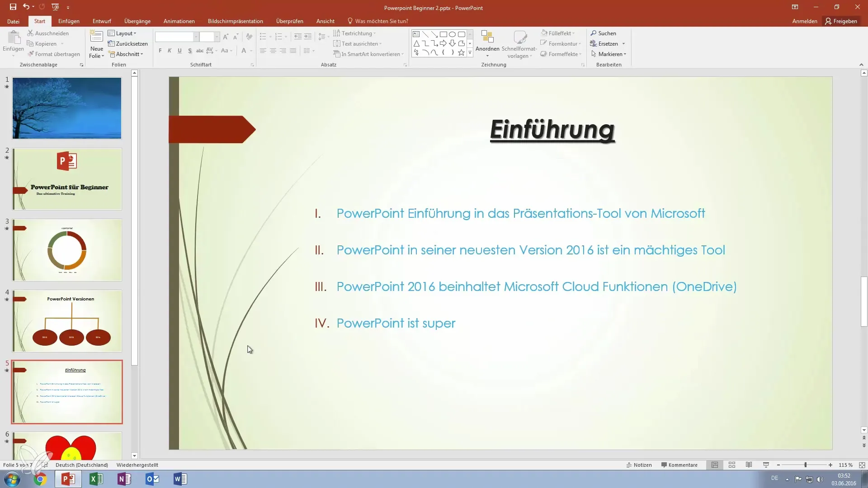Open Excel from the taskbar
868x488 pixels.
[x=96, y=479]
